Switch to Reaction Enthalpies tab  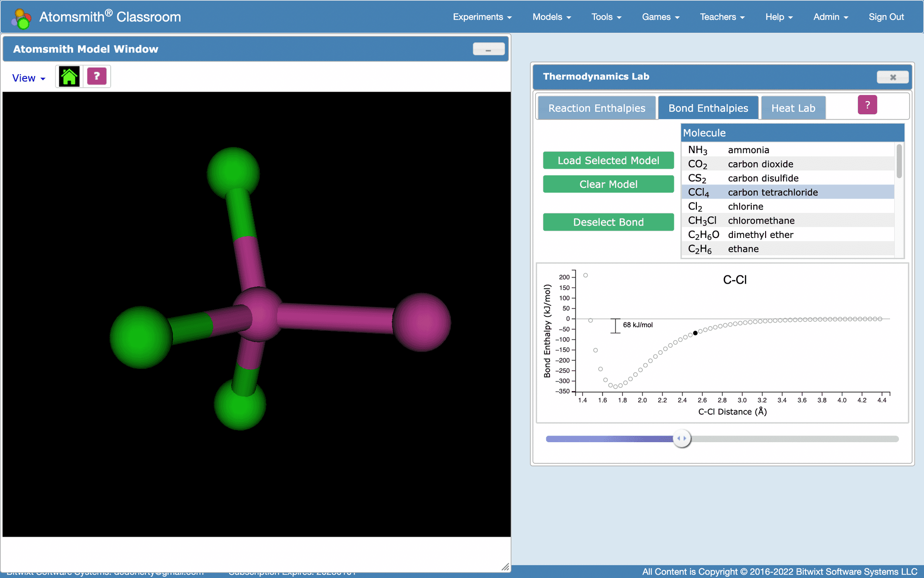597,108
